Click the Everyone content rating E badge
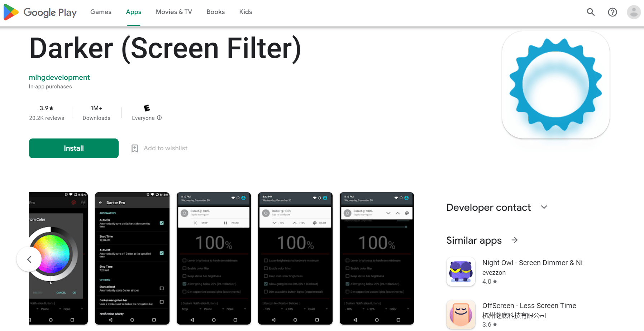644x331 pixels. coord(147,108)
